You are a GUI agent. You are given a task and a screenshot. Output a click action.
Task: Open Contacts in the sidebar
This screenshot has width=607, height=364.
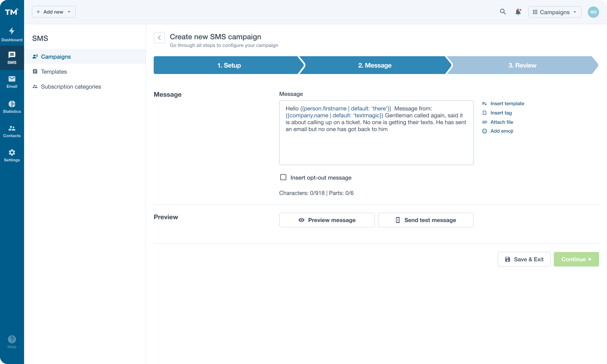12,132
